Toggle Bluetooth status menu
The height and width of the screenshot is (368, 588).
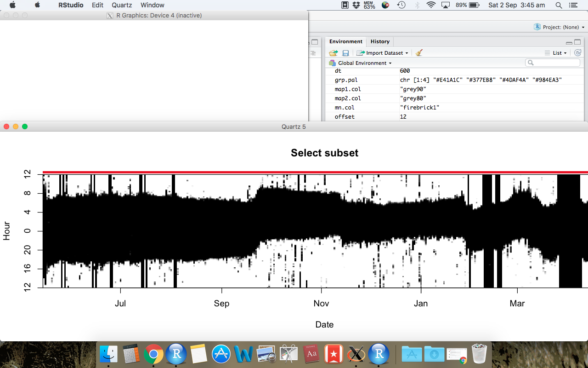pyautogui.click(x=417, y=5)
